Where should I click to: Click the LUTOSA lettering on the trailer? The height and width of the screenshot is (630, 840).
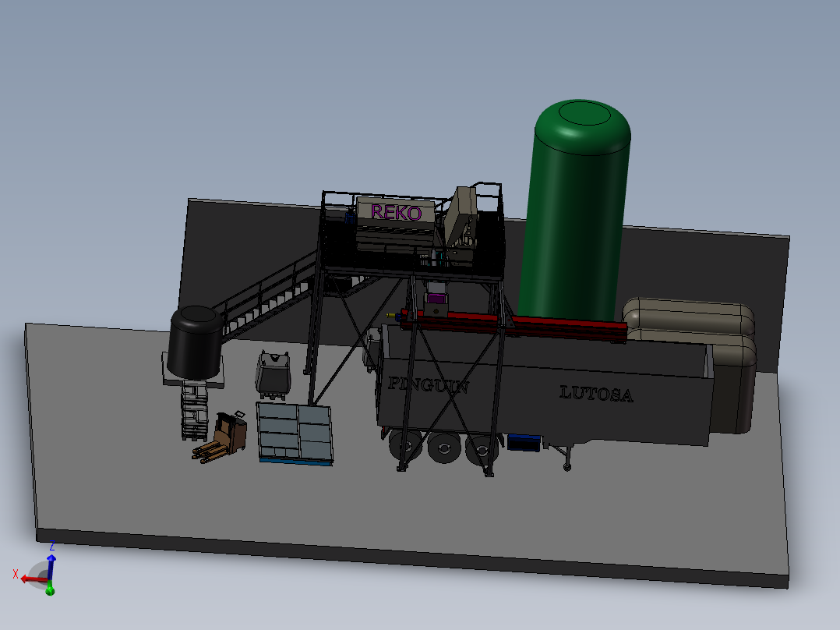pyautogui.click(x=596, y=394)
